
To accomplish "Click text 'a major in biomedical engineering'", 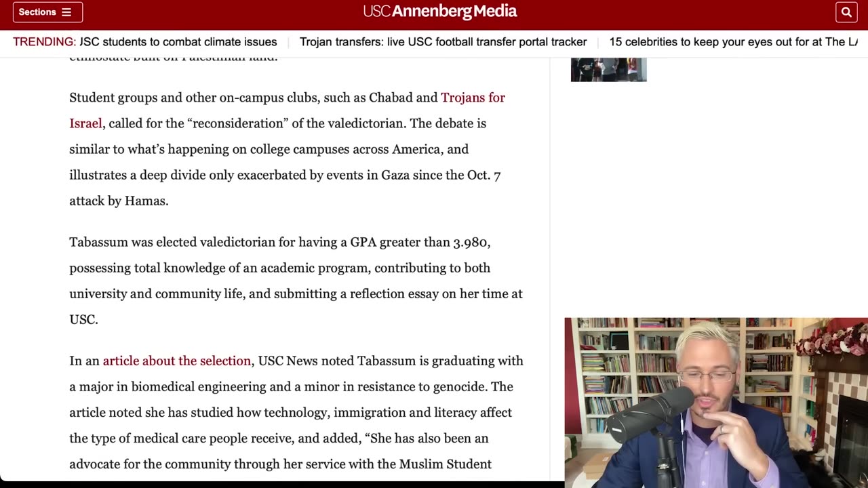I will point(166,387).
